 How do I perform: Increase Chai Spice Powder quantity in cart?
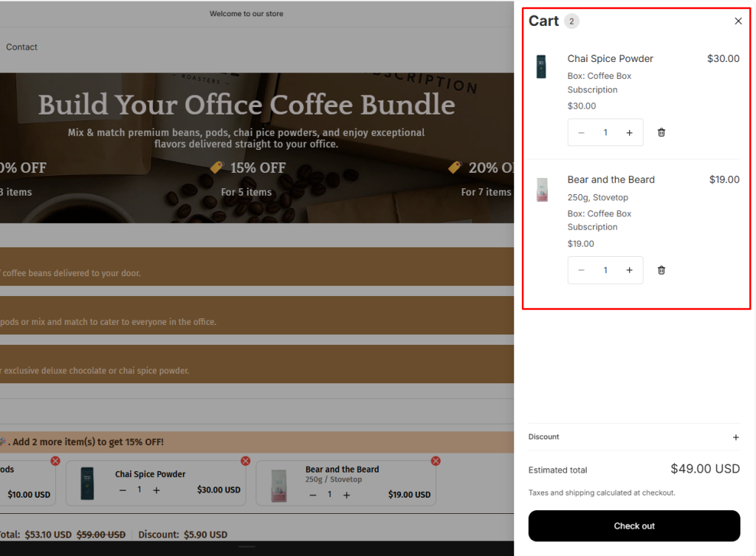coord(629,133)
